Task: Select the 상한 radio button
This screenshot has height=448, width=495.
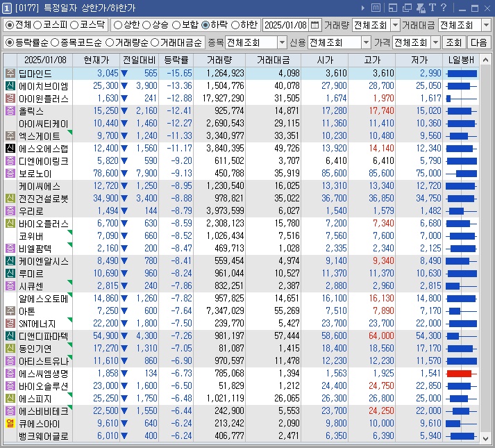Action: [118, 25]
